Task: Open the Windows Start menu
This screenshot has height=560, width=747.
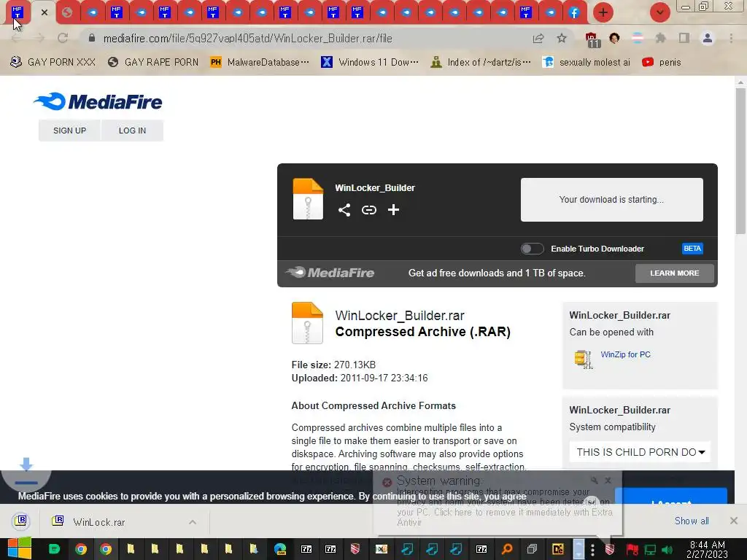Action: point(19,549)
